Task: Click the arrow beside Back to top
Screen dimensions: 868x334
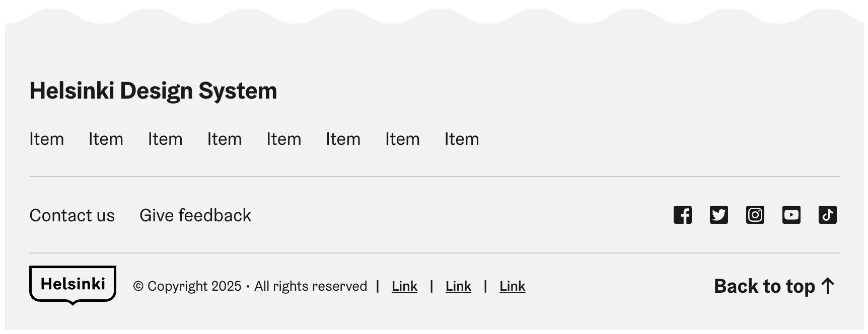Action: [828, 286]
